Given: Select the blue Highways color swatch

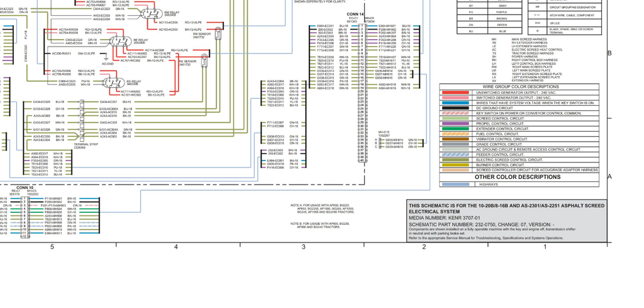Looking at the screenshot, I should 455,185.
